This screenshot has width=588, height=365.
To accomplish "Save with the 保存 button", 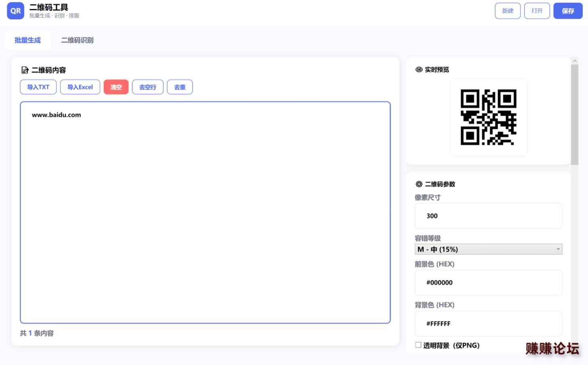I will (x=568, y=11).
